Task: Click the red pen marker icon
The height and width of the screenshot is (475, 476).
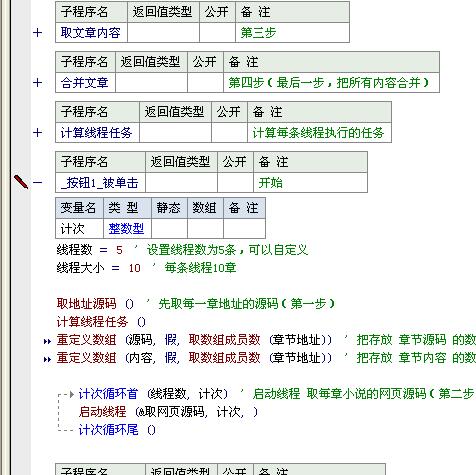Action: pyautogui.click(x=21, y=182)
